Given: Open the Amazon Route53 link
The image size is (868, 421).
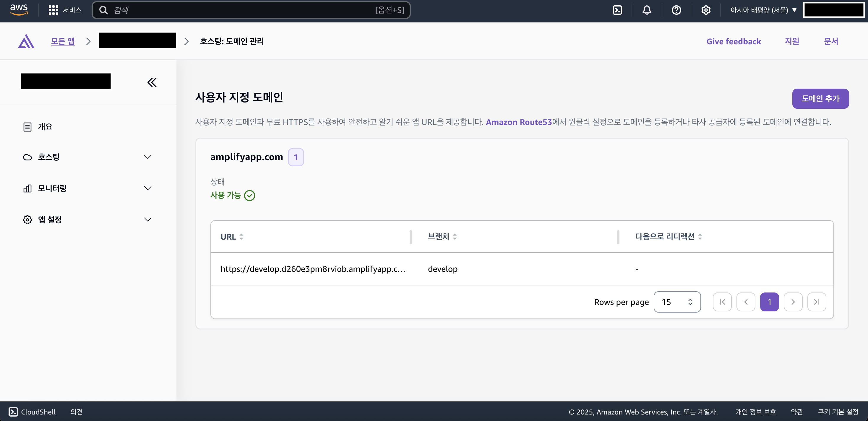Looking at the screenshot, I should (x=519, y=122).
